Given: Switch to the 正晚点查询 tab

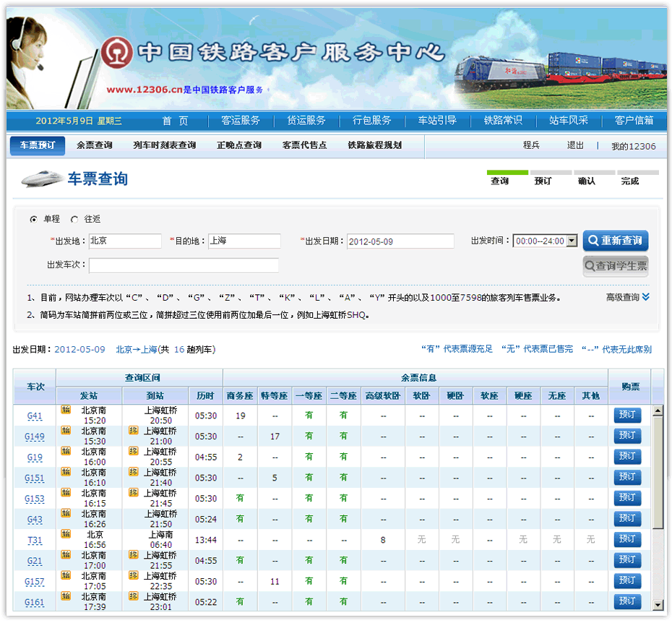Looking at the screenshot, I should [239, 145].
